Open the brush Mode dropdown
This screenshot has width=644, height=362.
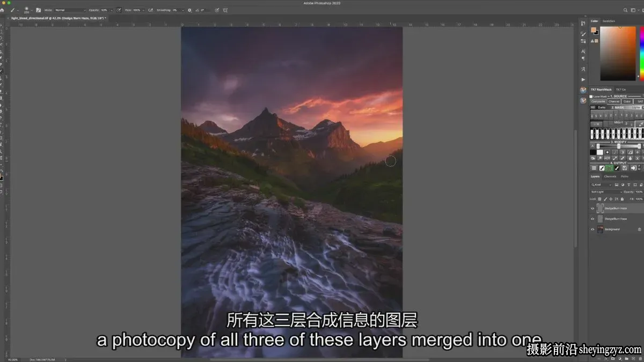70,10
